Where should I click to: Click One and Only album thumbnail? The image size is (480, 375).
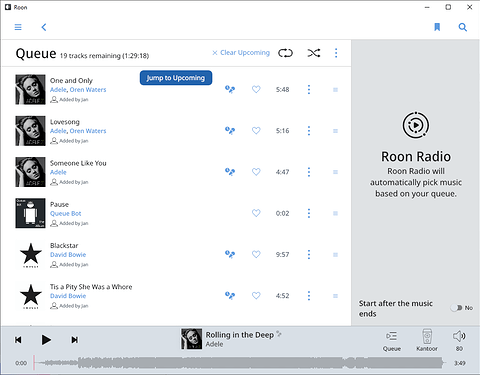[30, 89]
